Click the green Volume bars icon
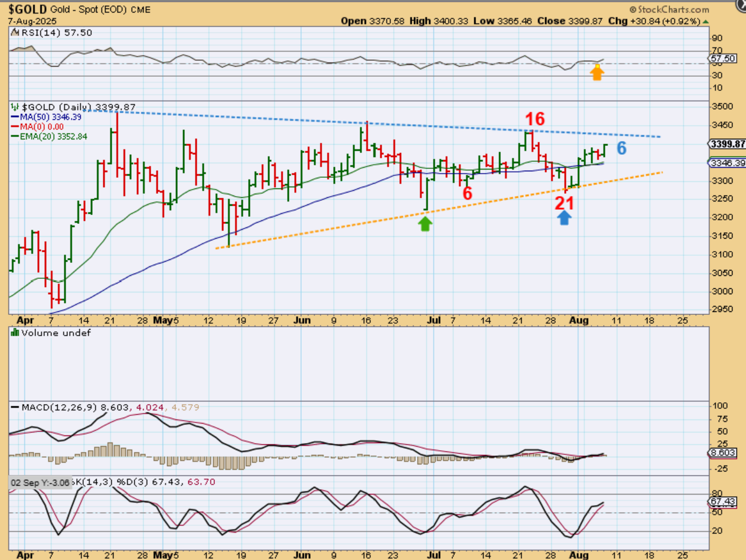This screenshot has height=560, width=746. (14, 333)
